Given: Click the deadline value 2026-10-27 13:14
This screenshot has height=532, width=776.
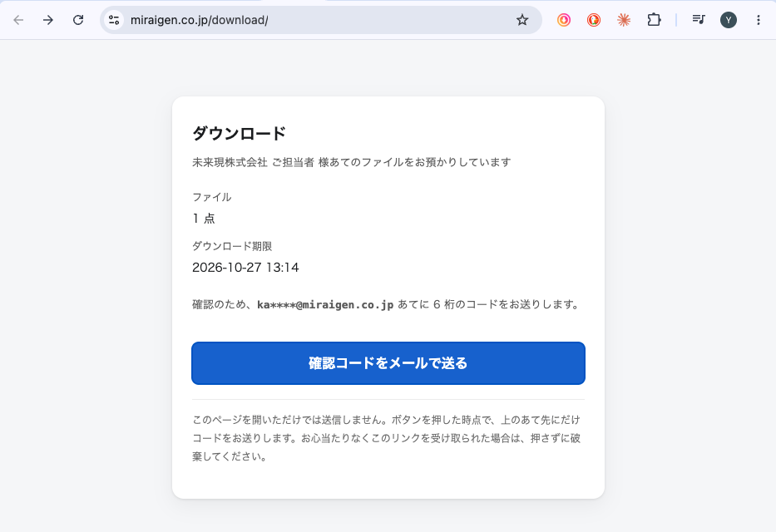Looking at the screenshot, I should pos(245,268).
